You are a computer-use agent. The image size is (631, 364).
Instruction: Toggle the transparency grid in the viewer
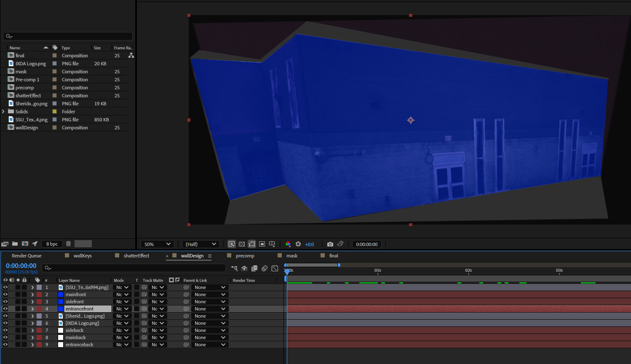pyautogui.click(x=241, y=244)
